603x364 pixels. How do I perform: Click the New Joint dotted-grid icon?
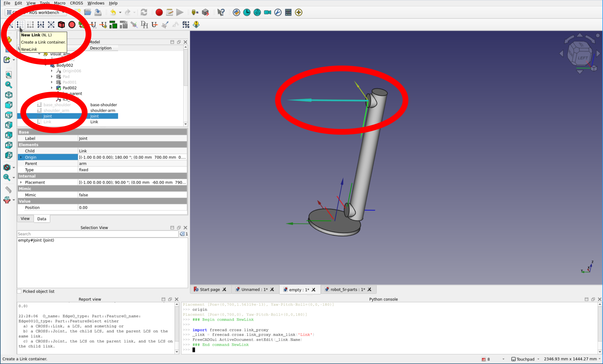30,25
